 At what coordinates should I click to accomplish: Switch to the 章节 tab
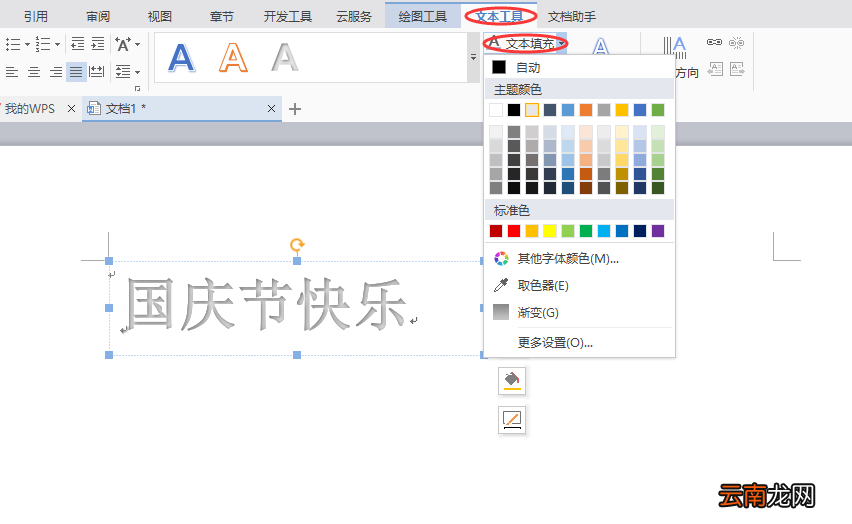pyautogui.click(x=222, y=17)
